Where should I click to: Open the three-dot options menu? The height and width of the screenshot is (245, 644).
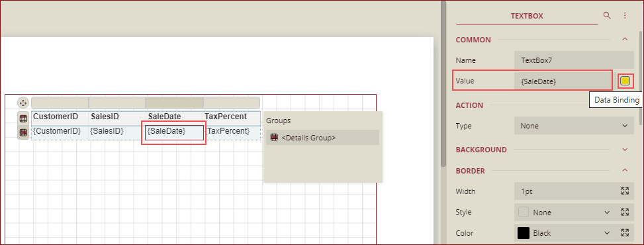click(625, 16)
